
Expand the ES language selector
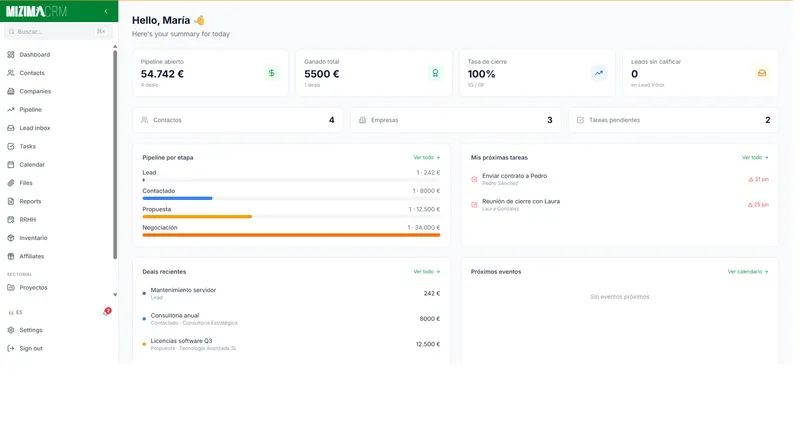coord(15,313)
